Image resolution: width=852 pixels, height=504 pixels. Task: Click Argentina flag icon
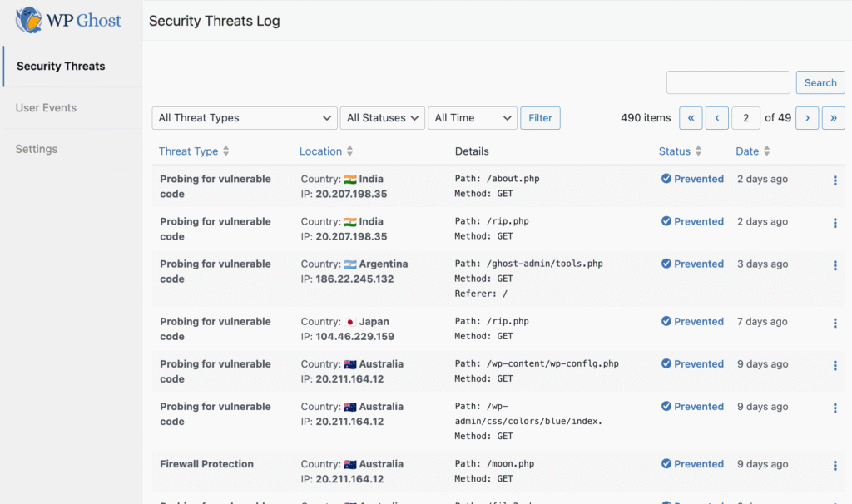pos(350,264)
